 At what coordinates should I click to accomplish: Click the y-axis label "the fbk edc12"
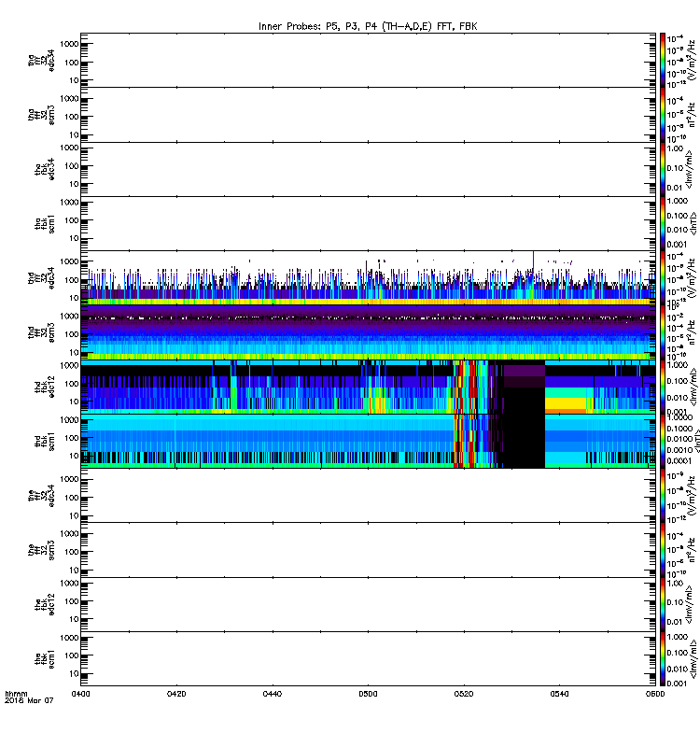pyautogui.click(x=45, y=604)
